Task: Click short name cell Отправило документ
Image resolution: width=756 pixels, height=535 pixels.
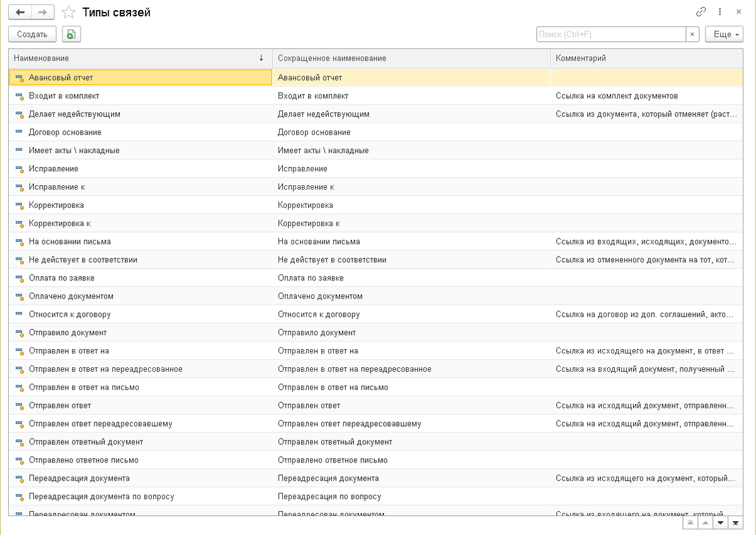Action: click(x=411, y=333)
